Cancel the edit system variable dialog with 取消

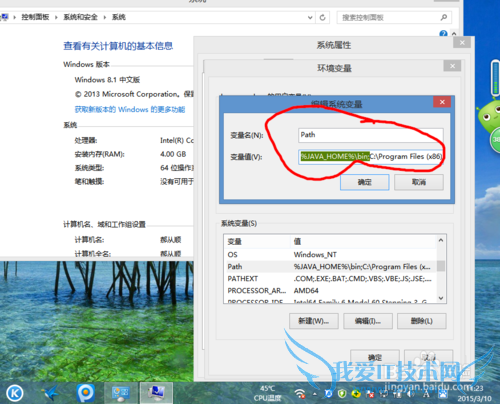[x=419, y=182]
